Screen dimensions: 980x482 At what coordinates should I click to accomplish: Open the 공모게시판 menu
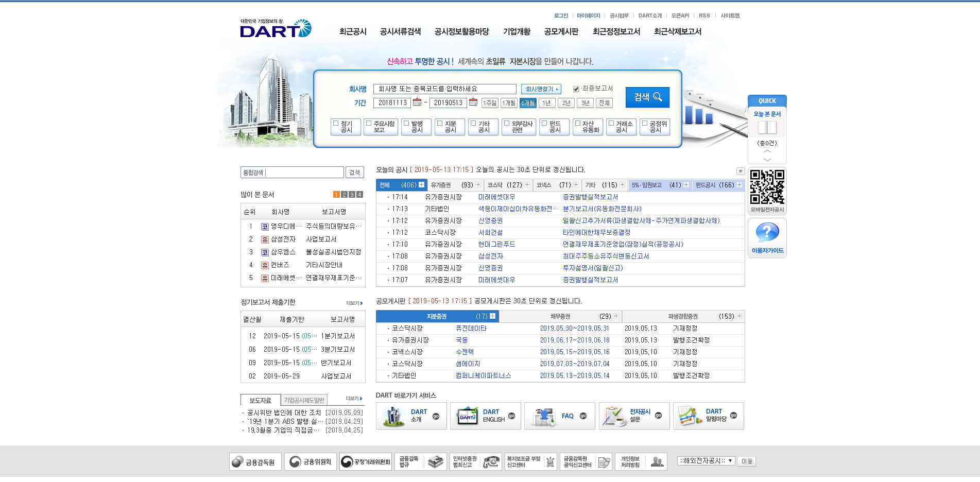(561, 31)
